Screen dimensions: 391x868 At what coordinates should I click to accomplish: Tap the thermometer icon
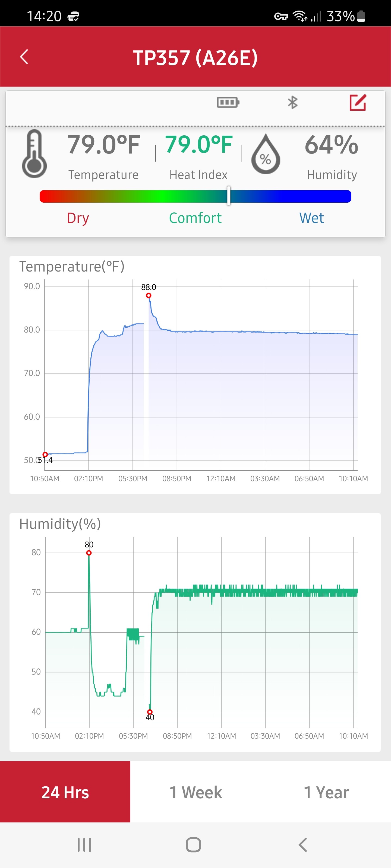click(34, 154)
